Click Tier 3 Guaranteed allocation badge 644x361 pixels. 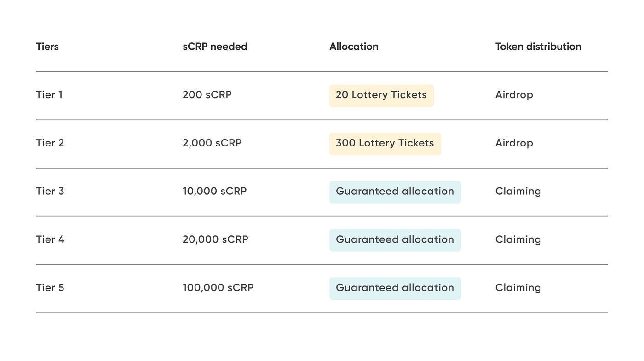(x=395, y=192)
